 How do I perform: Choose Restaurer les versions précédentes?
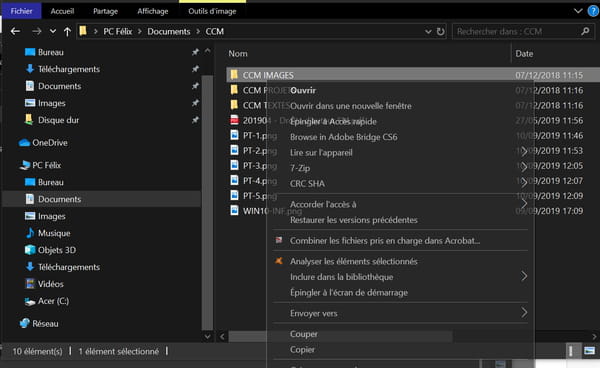tap(354, 220)
